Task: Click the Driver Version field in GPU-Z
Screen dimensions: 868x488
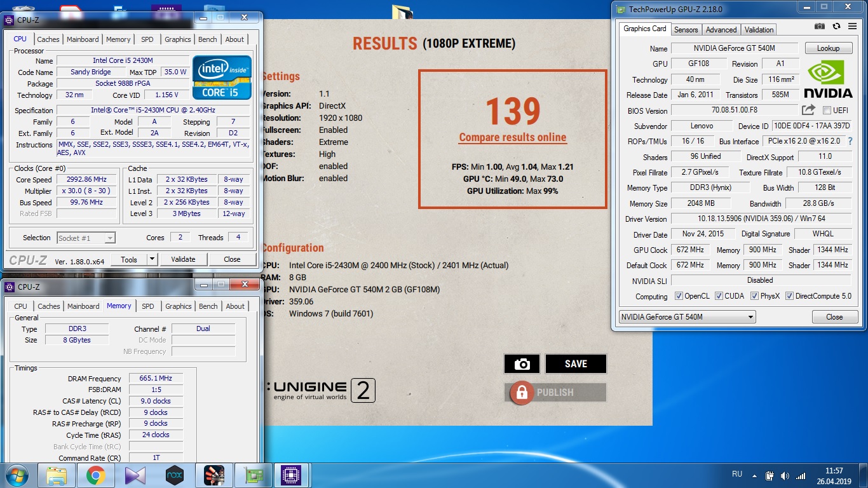Action: (x=761, y=219)
